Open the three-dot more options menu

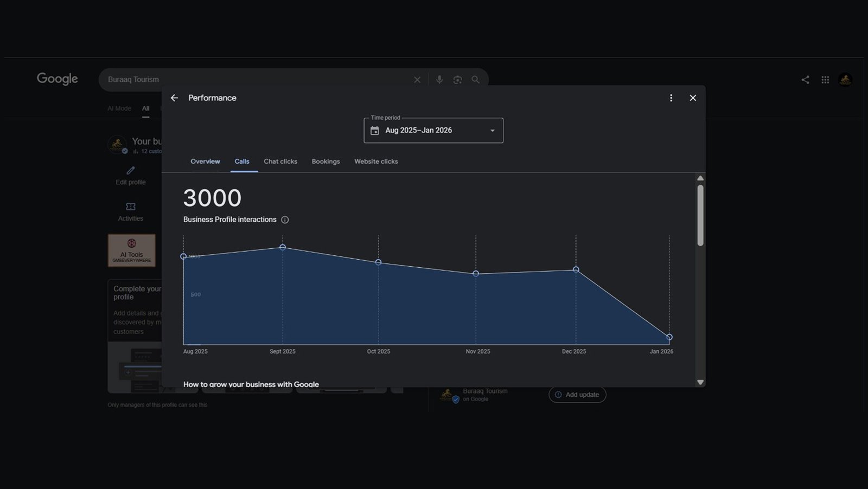pyautogui.click(x=671, y=98)
